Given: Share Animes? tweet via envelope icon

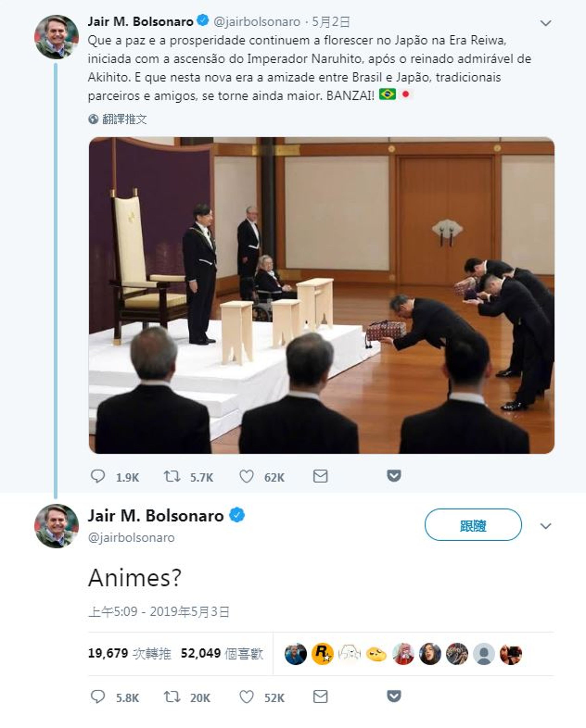Looking at the screenshot, I should point(320,697).
